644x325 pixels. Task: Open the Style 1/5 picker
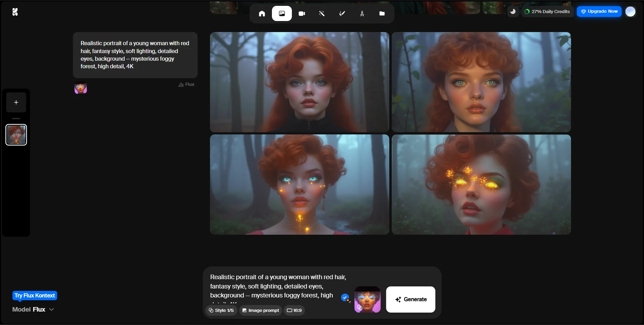[x=221, y=311]
